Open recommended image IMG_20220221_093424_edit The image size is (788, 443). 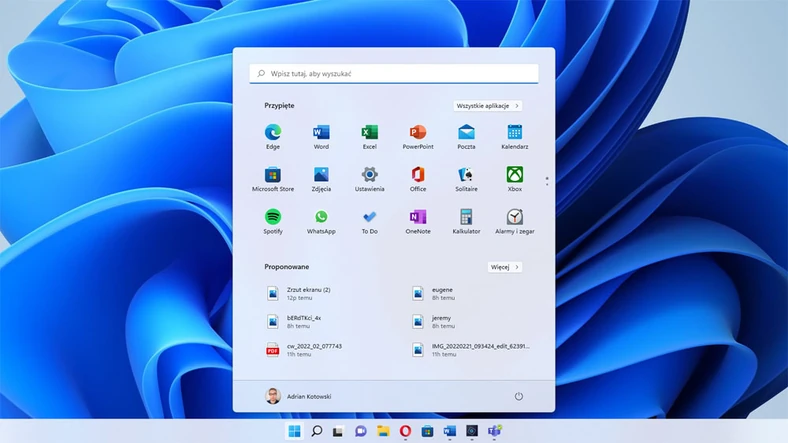coord(470,350)
